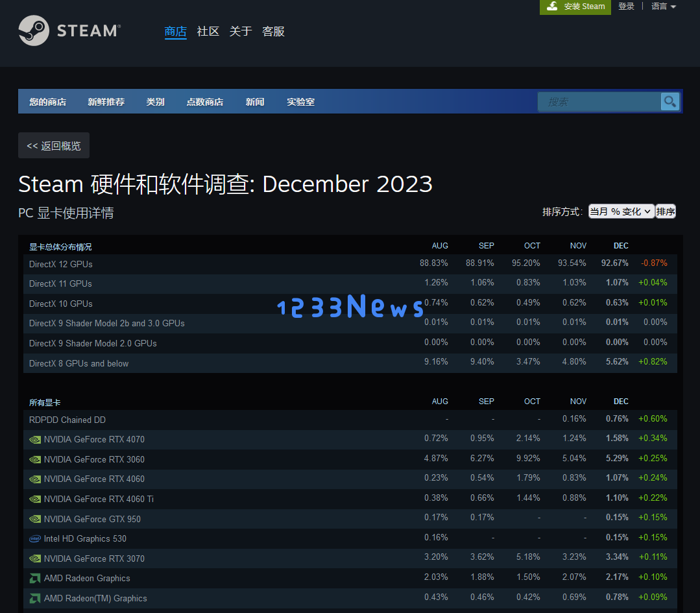Screen dimensions: 700x613
Task: Focus the store search input field
Action: tap(599, 102)
